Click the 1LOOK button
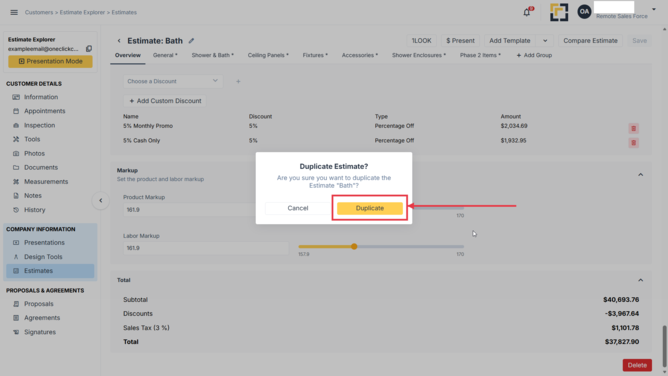The width and height of the screenshot is (668, 376). (x=421, y=41)
